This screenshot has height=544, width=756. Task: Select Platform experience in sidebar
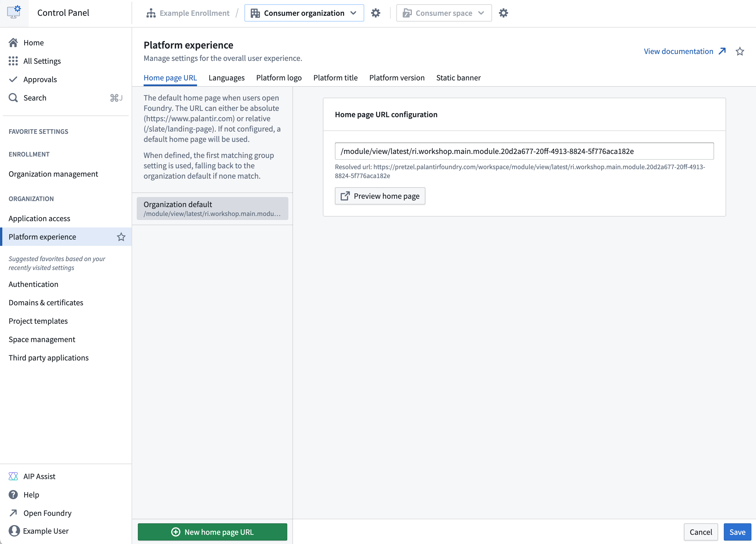66,237
